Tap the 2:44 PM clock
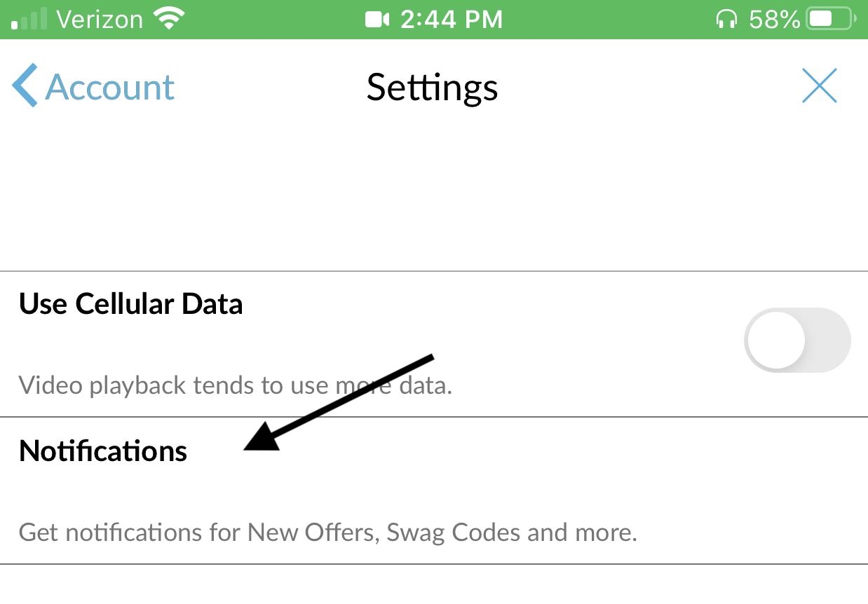Viewport: 868px width, 604px height. [452, 20]
